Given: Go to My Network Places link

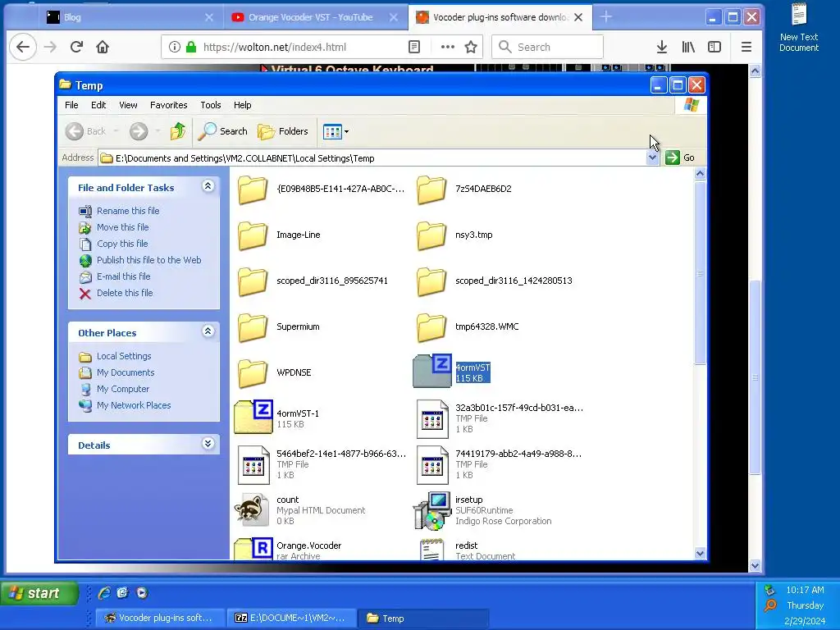Looking at the screenshot, I should pyautogui.click(x=134, y=405).
